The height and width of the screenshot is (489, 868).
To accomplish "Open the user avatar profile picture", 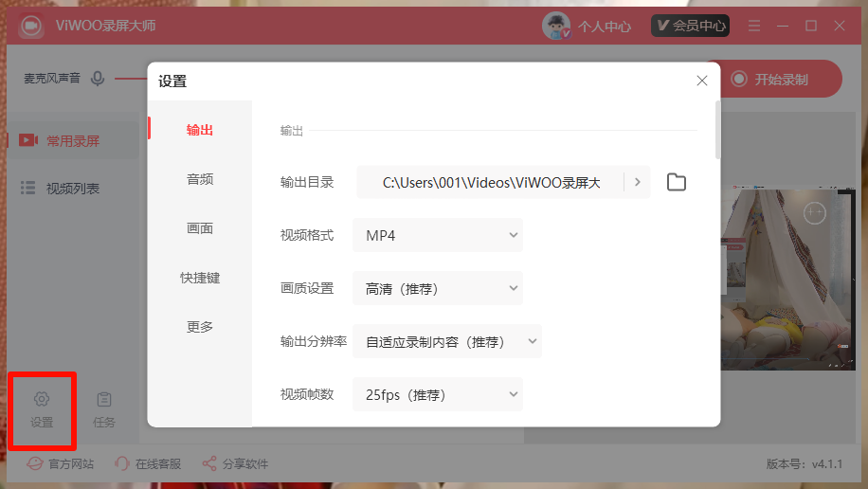I will [556, 26].
